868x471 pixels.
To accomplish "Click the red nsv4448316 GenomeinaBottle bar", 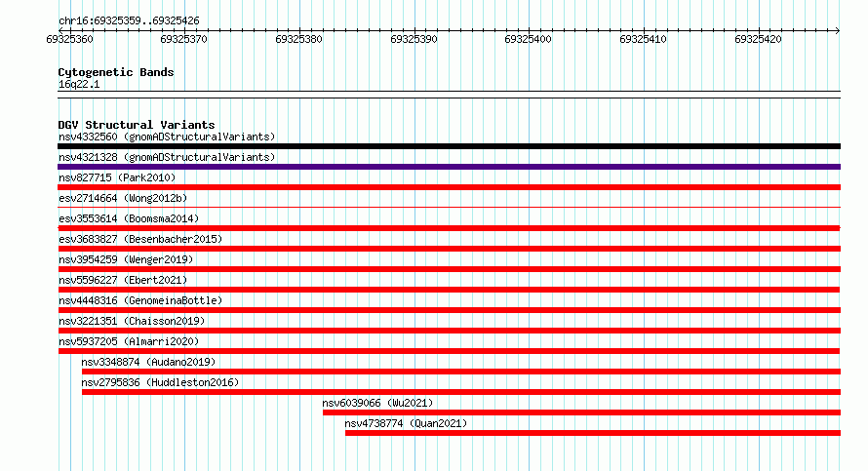I will pyautogui.click(x=449, y=310).
